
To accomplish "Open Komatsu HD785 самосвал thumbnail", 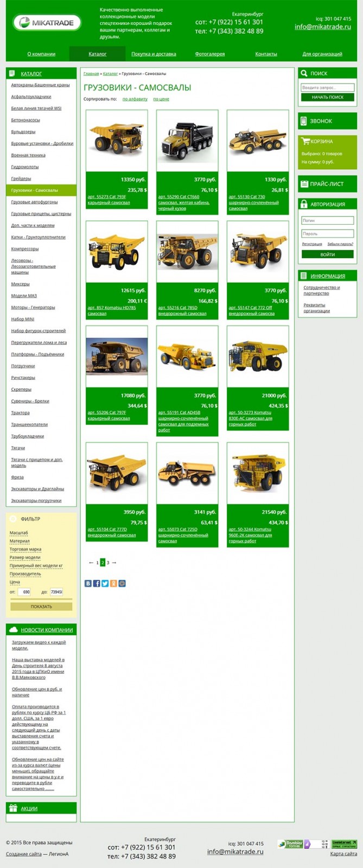I will tap(117, 252).
